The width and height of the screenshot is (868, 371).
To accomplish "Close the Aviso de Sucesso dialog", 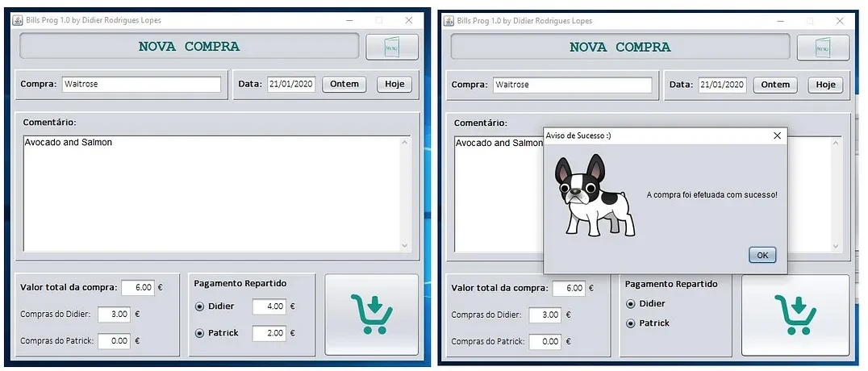I will pyautogui.click(x=777, y=135).
